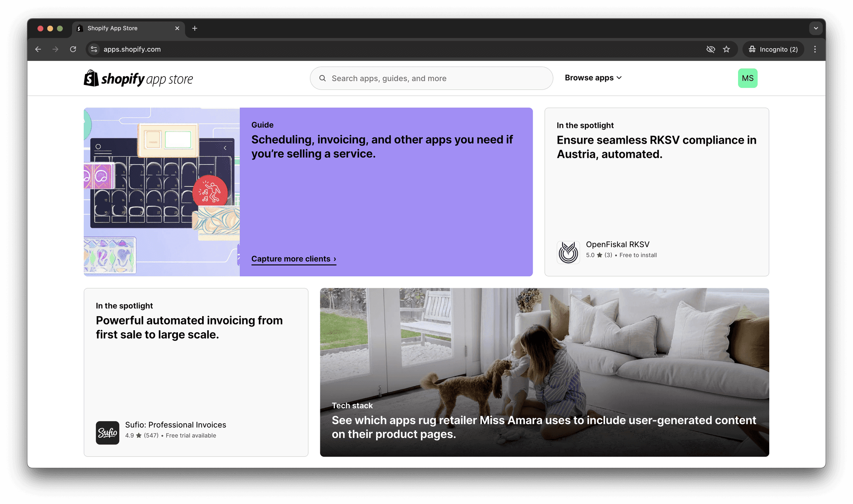Open the Powerful automated invoicing spotlight card
Screen dimensions: 853x504
(196, 372)
